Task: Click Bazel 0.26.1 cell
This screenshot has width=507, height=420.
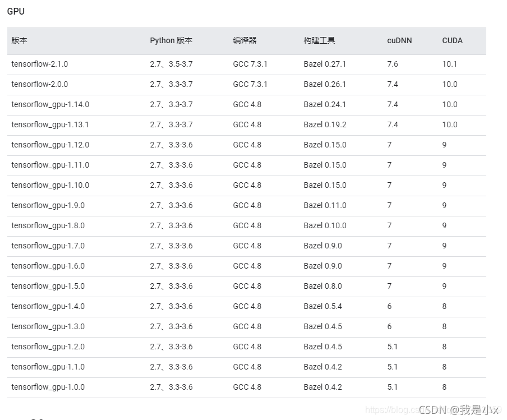Action: click(x=325, y=84)
